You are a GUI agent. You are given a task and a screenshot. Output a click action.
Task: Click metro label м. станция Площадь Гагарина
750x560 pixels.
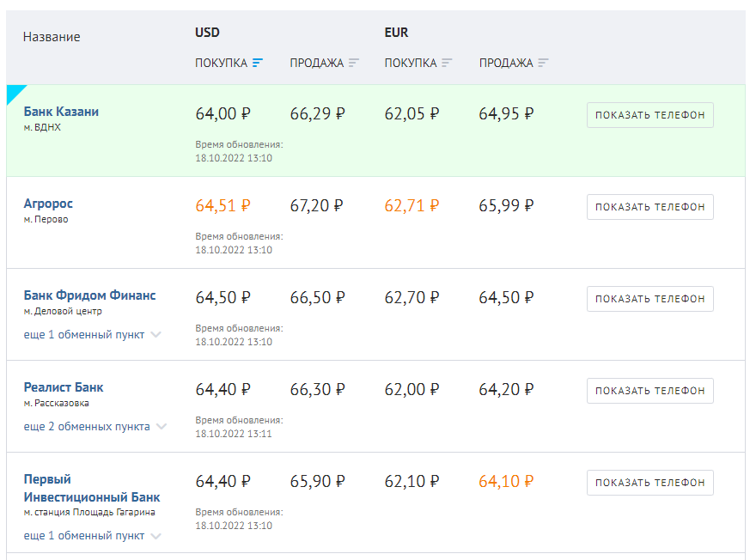(x=89, y=512)
